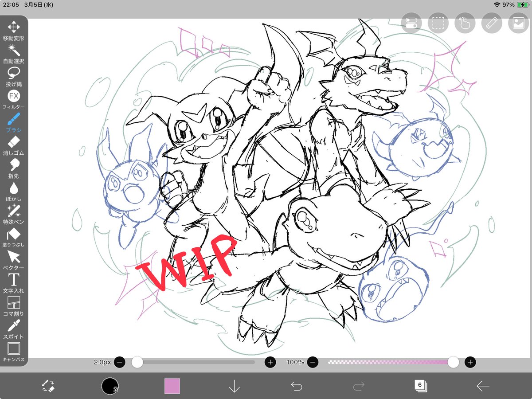
Task: Decrease brush thickness with minus button
Action: (119, 362)
